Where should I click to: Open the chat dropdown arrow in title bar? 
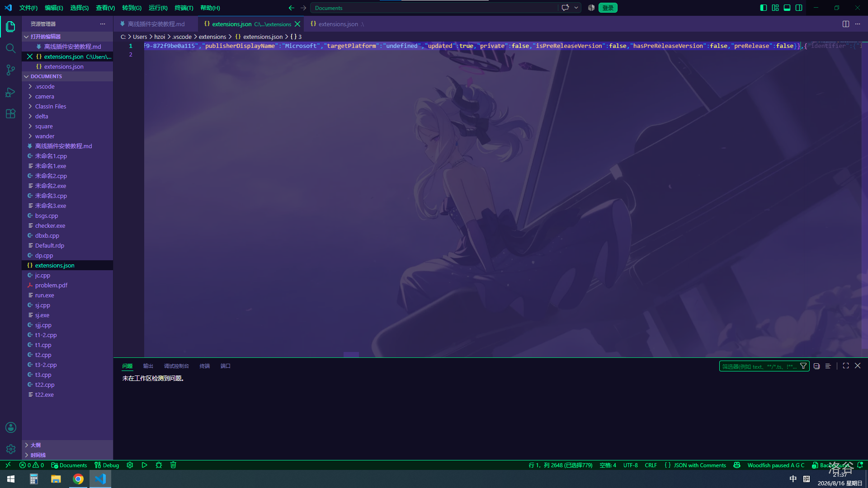576,8
